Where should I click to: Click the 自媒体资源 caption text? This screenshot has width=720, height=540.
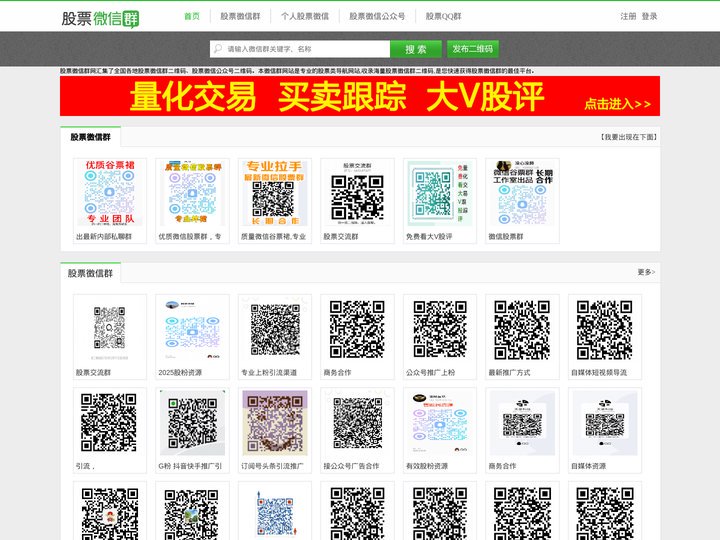click(588, 466)
